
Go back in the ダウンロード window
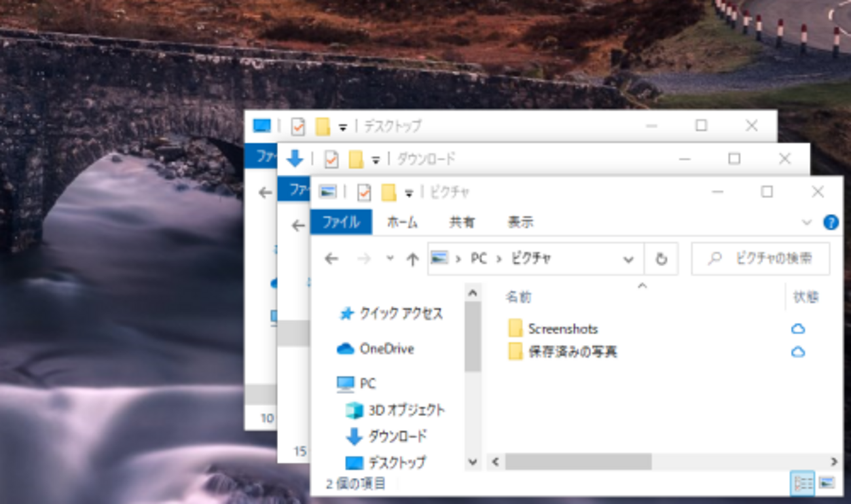[299, 226]
